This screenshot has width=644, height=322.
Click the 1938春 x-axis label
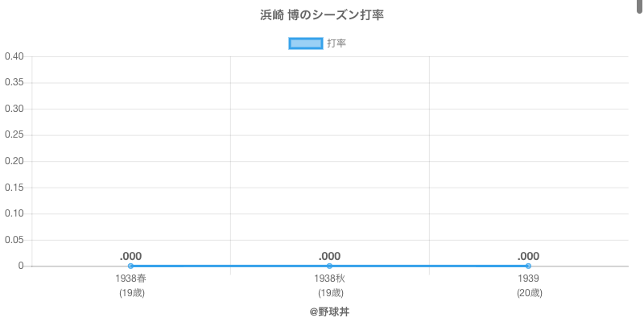(131, 279)
